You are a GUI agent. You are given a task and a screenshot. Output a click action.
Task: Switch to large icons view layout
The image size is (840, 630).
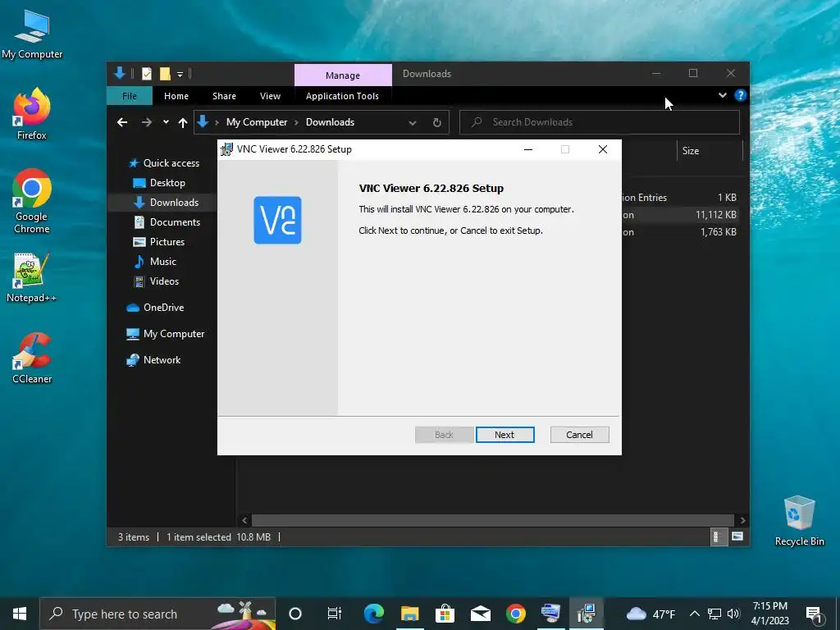click(737, 536)
